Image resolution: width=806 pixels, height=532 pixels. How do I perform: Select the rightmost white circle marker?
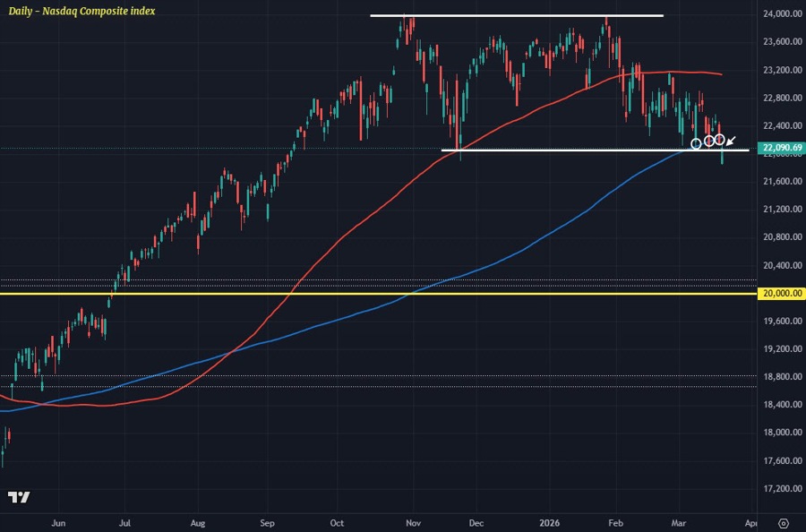pyautogui.click(x=719, y=139)
